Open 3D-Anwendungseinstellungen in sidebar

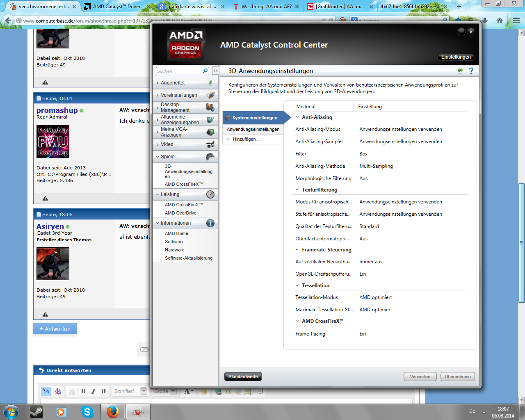[189, 171]
